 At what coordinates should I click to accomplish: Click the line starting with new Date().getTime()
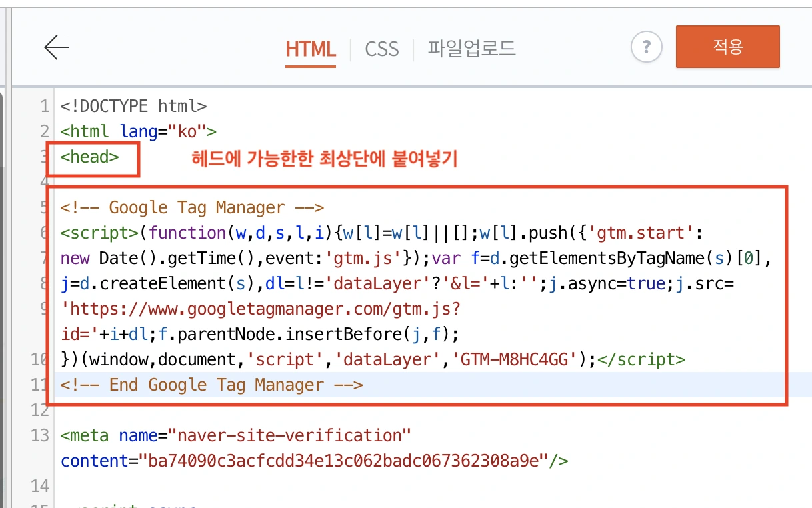(x=415, y=258)
